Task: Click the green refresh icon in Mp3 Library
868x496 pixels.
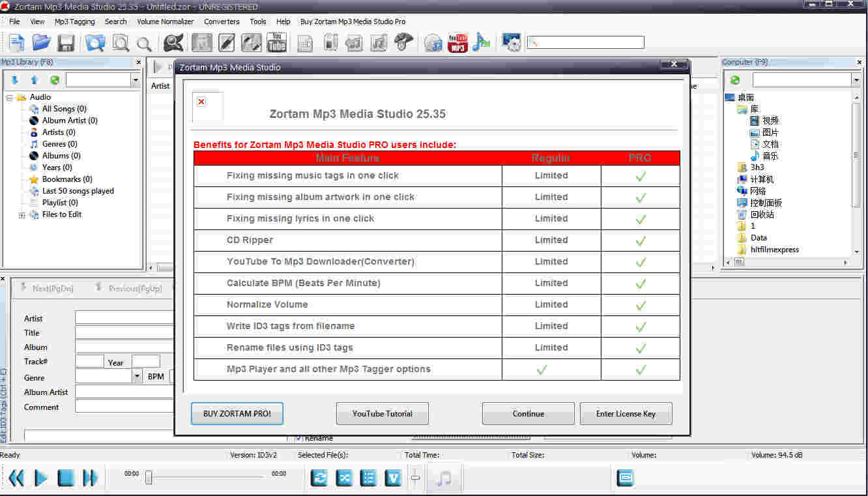Action: (55, 80)
